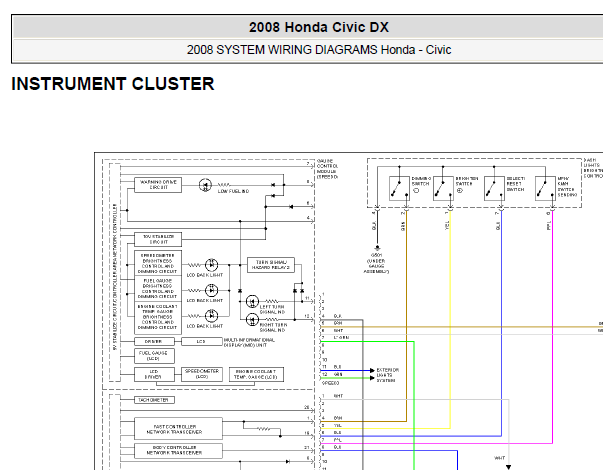Click the G501 ground symbol
603x470 pixels.
377,248
